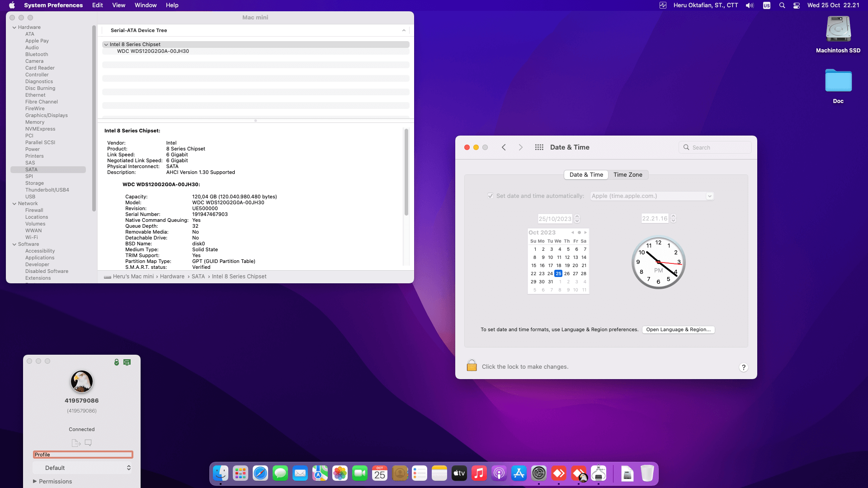Click the AnyDesk file transfer icon
The width and height of the screenshot is (868, 488).
click(75, 443)
